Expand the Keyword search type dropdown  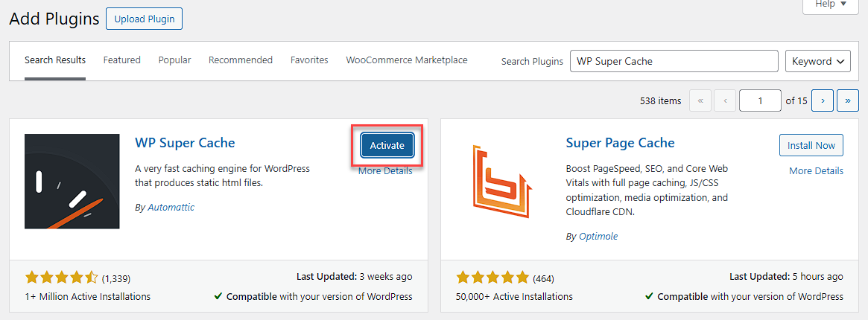817,61
